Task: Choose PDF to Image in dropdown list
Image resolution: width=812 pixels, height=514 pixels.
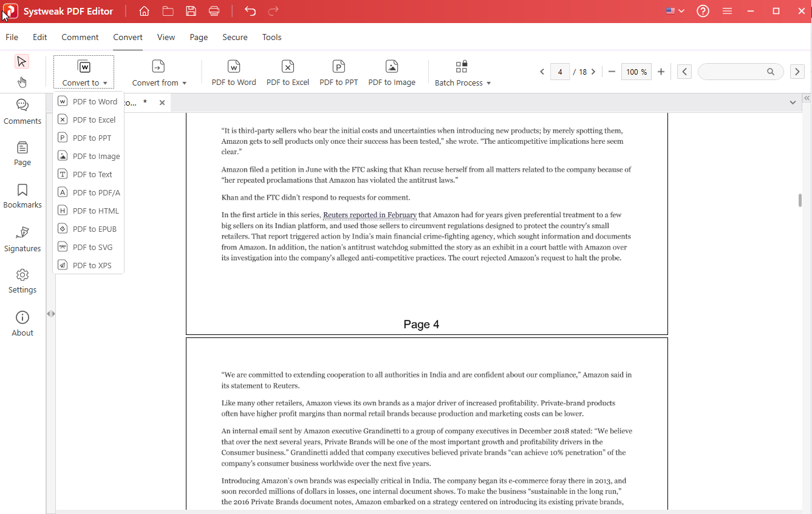Action: tap(89, 156)
